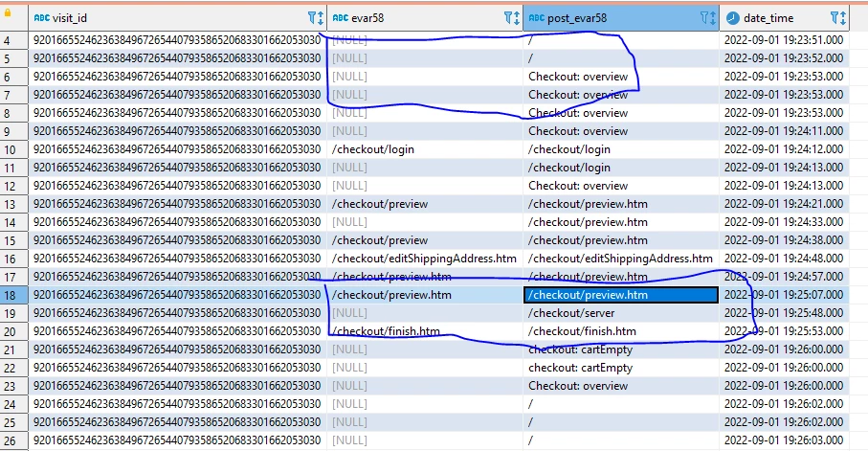Click the visit_id cell in row 12
Screen dimensions: 868x451
point(177,186)
